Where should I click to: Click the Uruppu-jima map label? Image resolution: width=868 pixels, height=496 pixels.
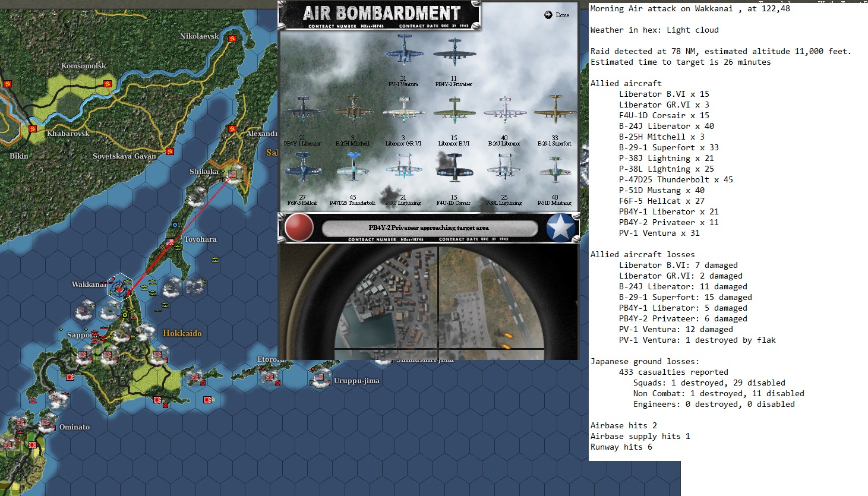[x=356, y=381]
